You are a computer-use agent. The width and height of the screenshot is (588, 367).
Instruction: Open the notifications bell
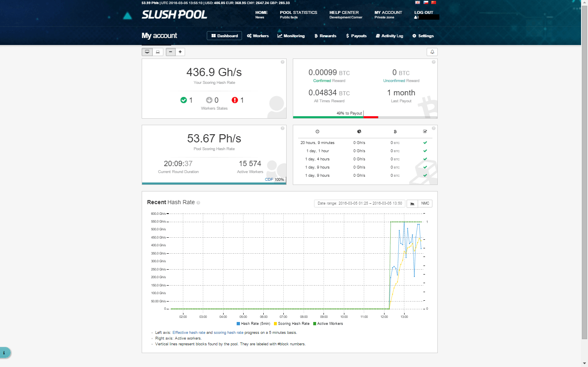[x=432, y=52]
